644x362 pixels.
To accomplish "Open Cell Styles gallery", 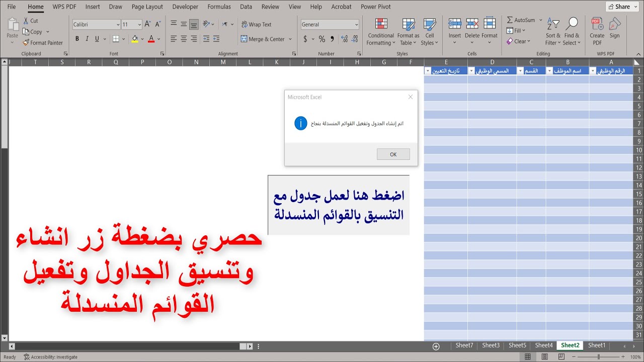I will [x=430, y=32].
